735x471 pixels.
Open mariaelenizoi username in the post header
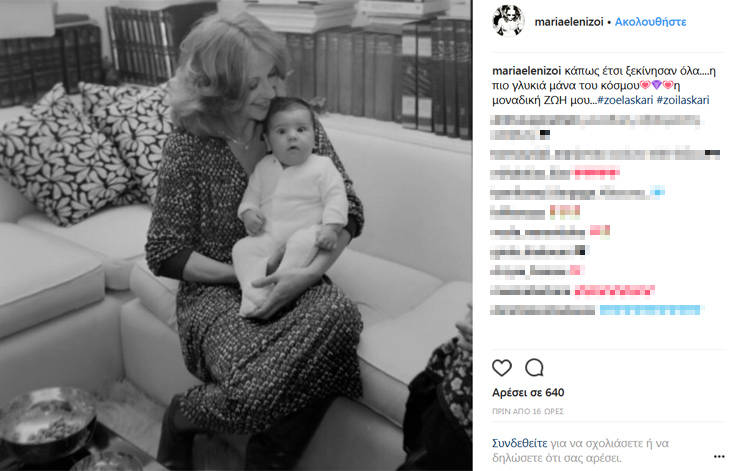click(x=569, y=22)
